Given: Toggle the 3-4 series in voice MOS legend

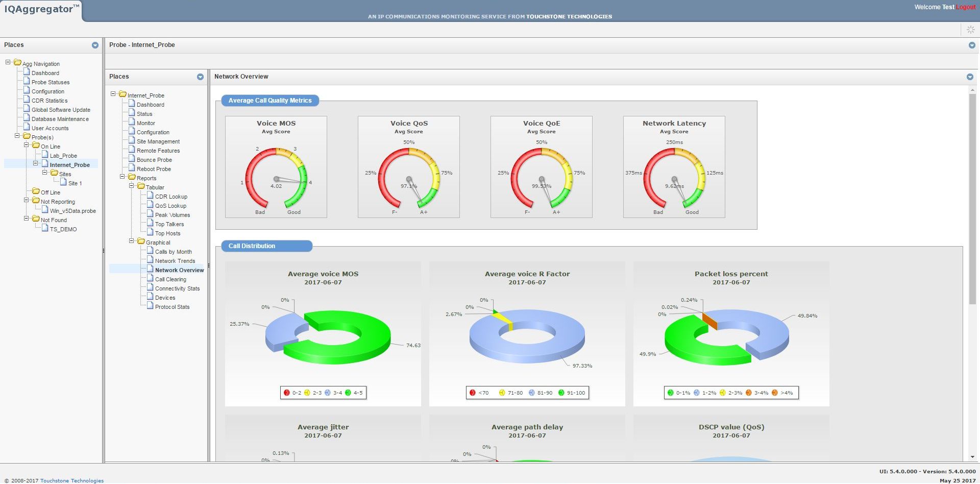Looking at the screenshot, I should pyautogui.click(x=333, y=393).
